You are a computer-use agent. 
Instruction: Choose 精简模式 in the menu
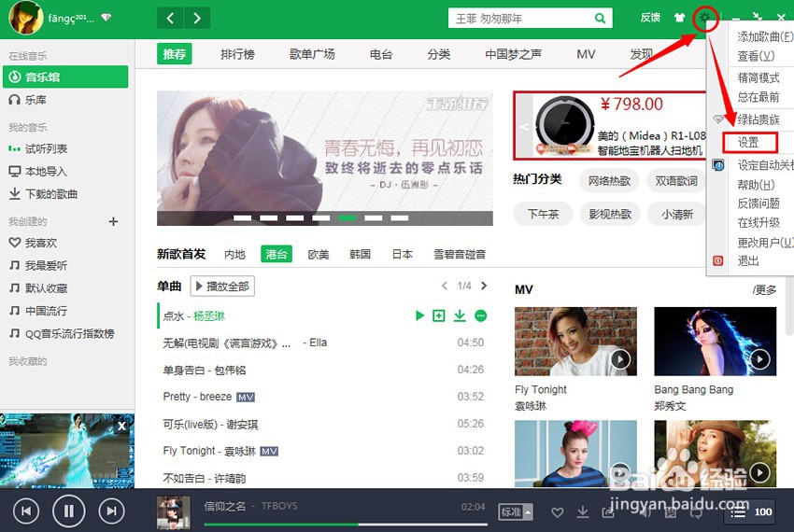tap(759, 78)
